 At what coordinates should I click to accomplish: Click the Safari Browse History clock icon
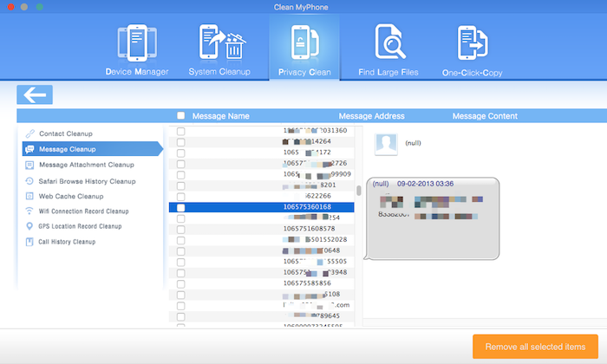(29, 181)
